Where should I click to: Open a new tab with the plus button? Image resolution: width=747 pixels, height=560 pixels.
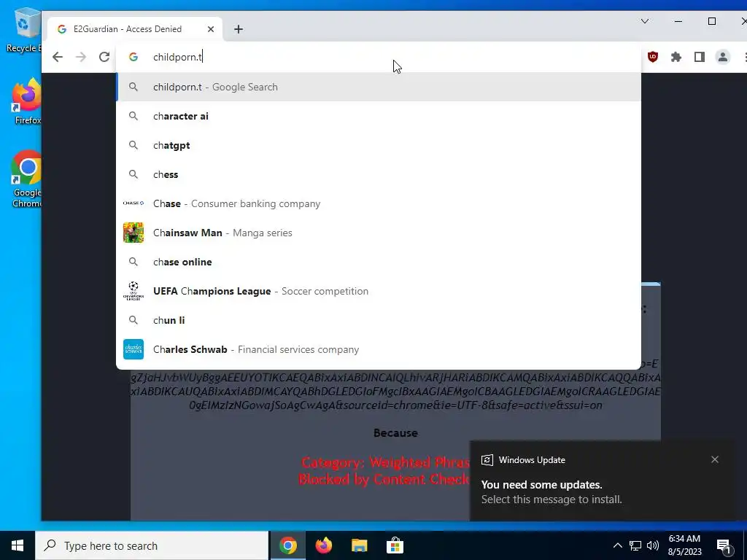pos(239,29)
